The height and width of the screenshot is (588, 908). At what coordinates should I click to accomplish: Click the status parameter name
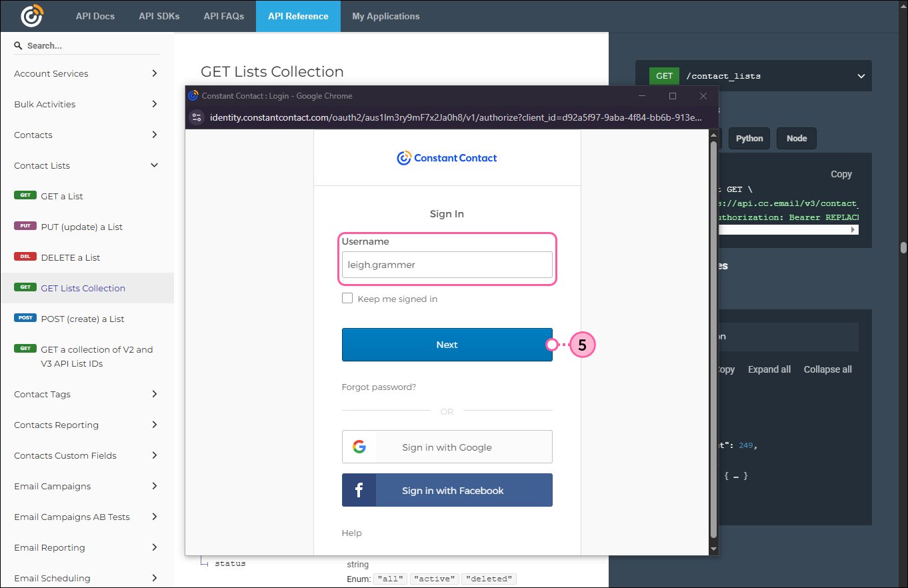[x=230, y=563]
